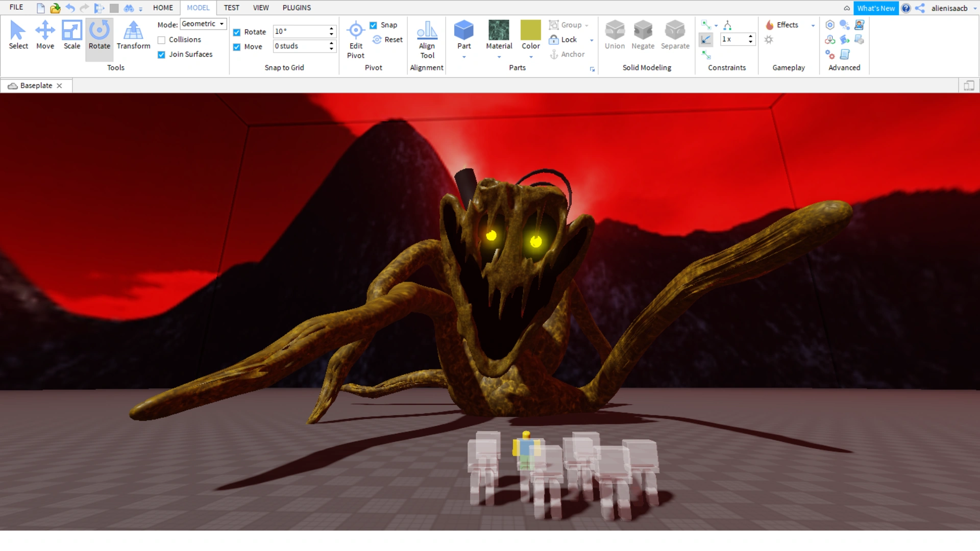
Task: Uncheck Join Surfaces
Action: pyautogui.click(x=161, y=55)
